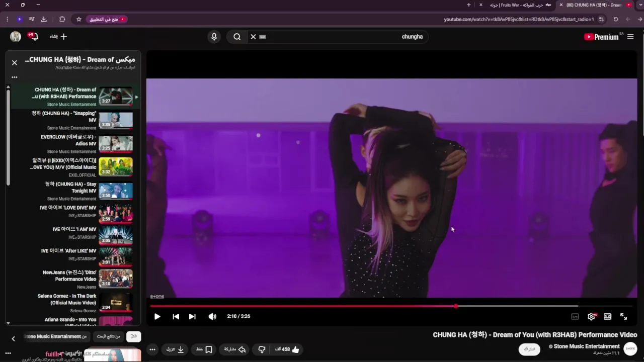Select the 'All' filter chip
The width and height of the screenshot is (644, 362).
pos(133,337)
